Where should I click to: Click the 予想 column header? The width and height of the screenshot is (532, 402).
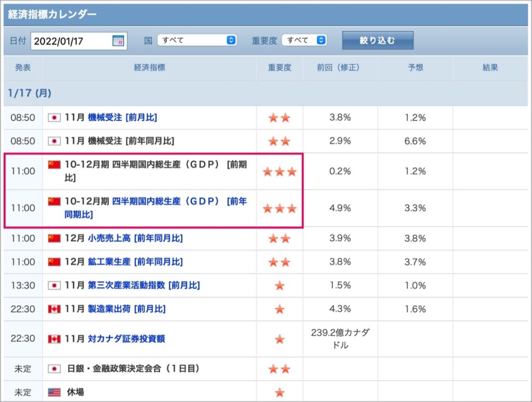point(415,68)
